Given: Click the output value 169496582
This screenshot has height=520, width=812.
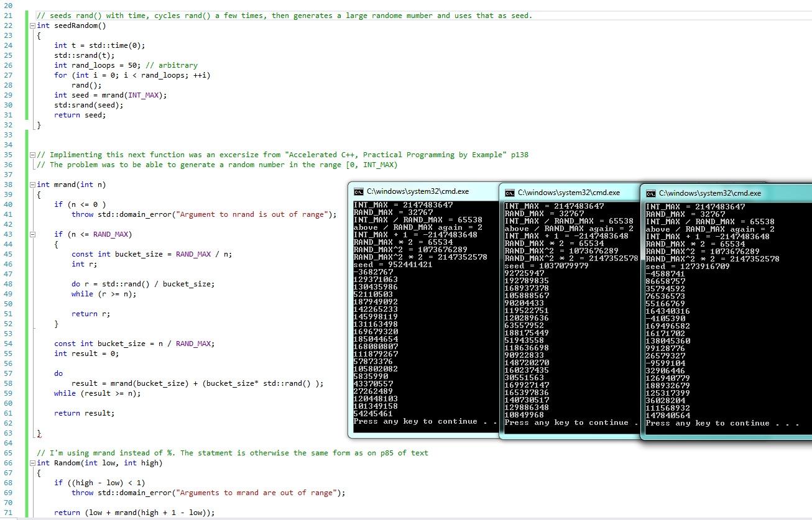Looking at the screenshot, I should [x=668, y=326].
